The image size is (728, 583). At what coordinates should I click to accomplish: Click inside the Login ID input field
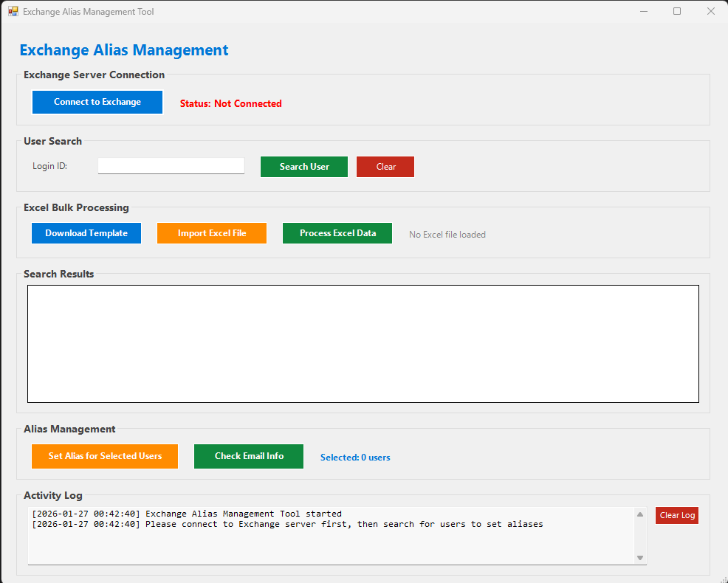(171, 165)
